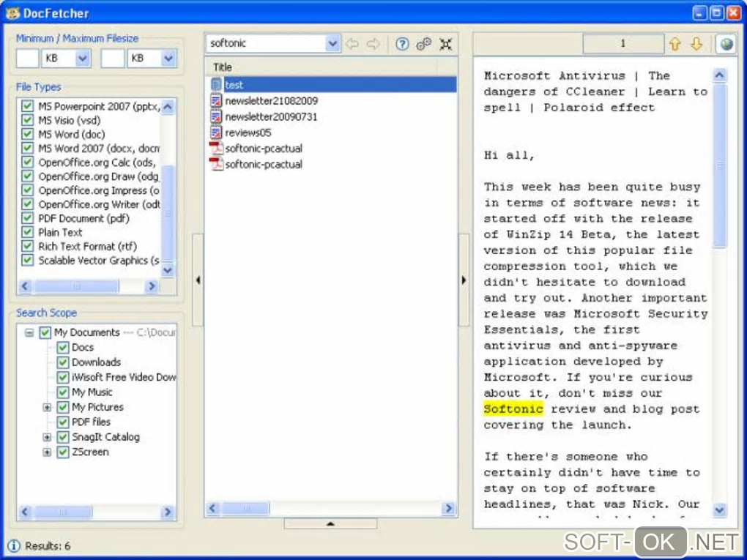Click the document icon beside reviews05

pos(216,132)
